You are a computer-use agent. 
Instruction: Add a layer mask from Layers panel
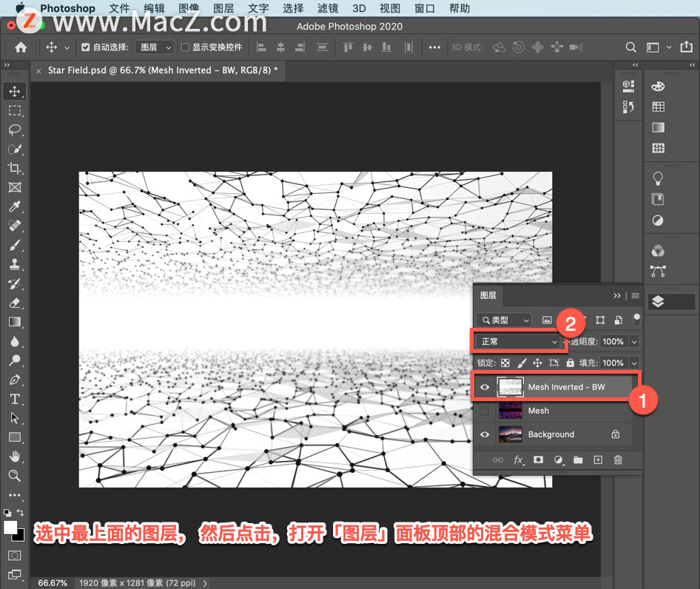[x=538, y=460]
